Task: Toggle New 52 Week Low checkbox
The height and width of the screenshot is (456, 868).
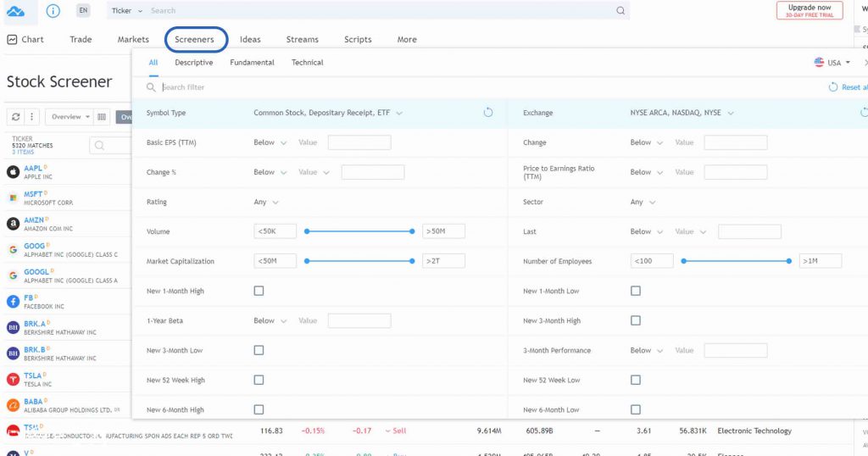Action: (636, 380)
